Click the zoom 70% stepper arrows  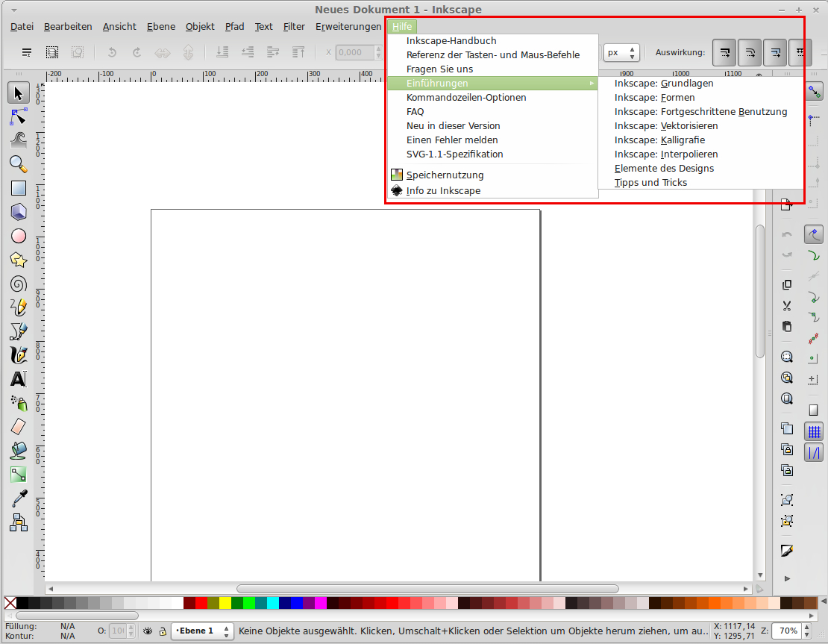807,631
